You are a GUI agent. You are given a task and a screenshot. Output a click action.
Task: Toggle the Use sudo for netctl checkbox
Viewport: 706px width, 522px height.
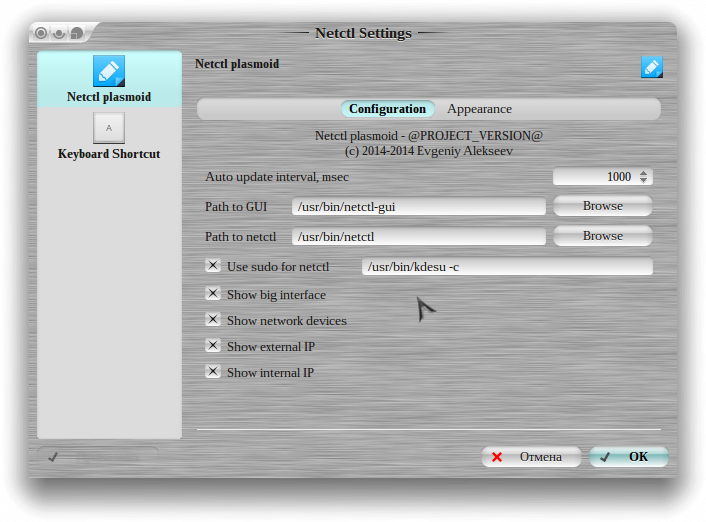pos(213,266)
